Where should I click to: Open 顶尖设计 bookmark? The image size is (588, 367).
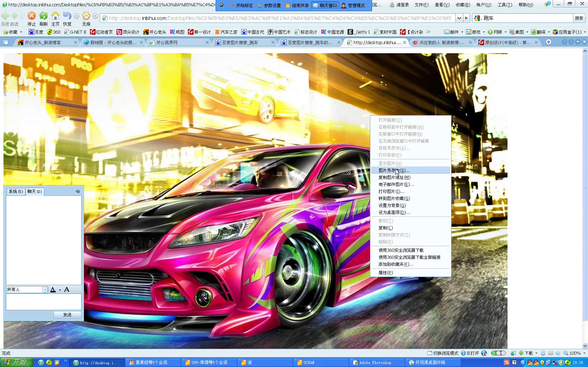tap(128, 32)
